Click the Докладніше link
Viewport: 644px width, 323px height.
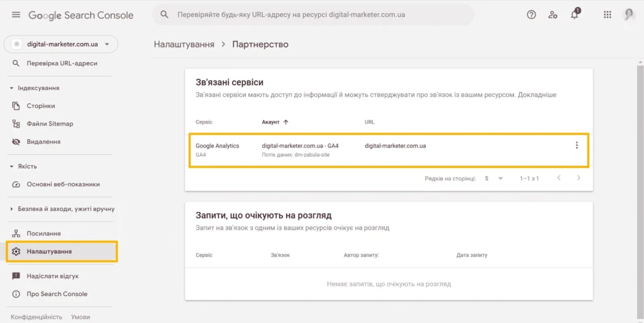coord(537,95)
